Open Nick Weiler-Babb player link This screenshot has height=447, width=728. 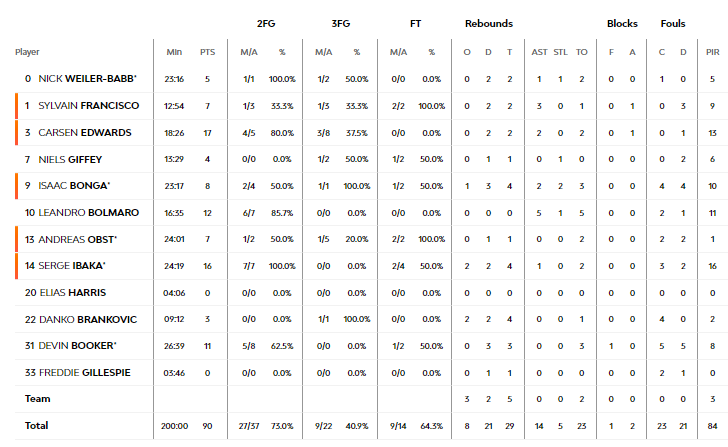[x=87, y=79]
